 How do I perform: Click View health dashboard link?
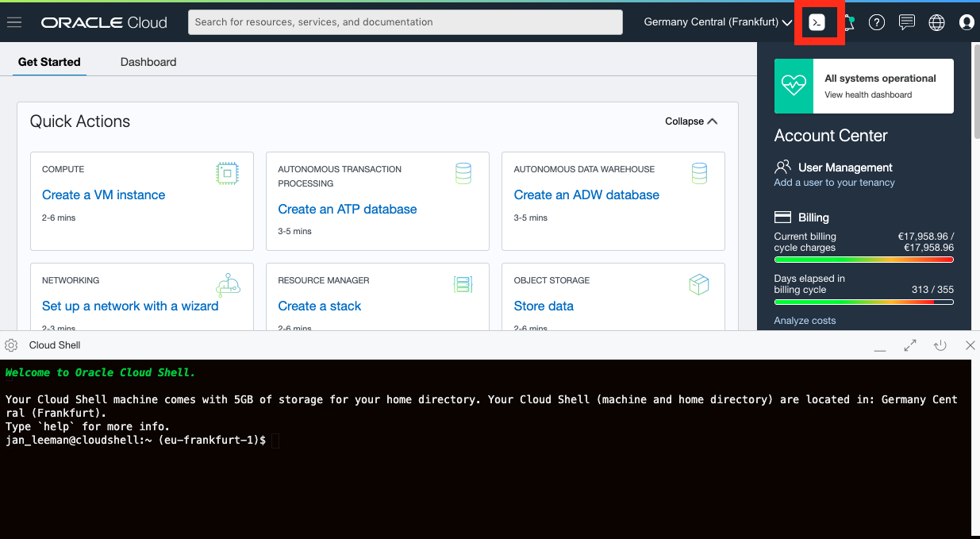(868, 94)
